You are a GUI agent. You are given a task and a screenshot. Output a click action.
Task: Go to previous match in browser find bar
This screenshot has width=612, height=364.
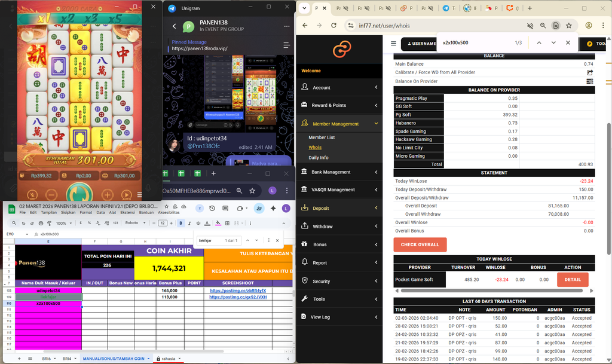(x=539, y=42)
